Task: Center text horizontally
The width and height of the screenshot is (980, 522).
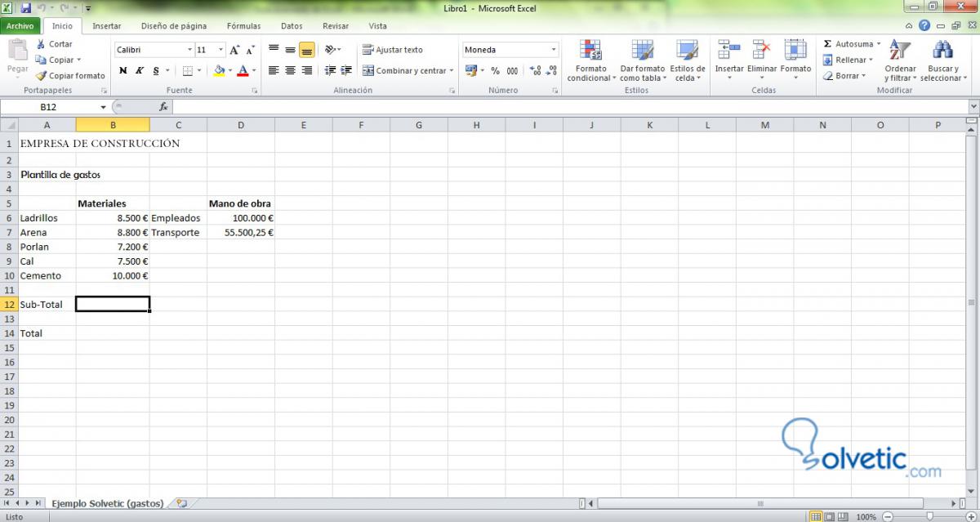Action: (x=290, y=70)
